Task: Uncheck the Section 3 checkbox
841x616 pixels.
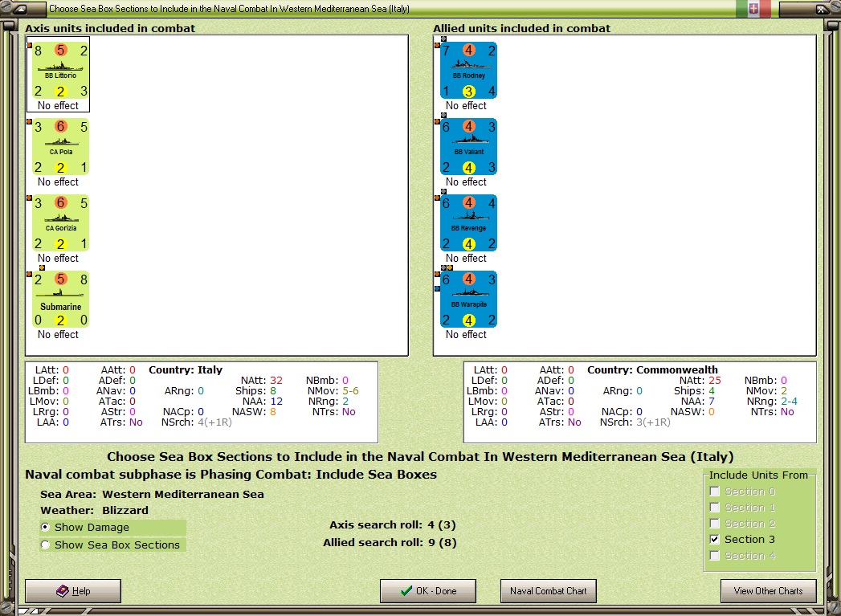Action: click(714, 540)
